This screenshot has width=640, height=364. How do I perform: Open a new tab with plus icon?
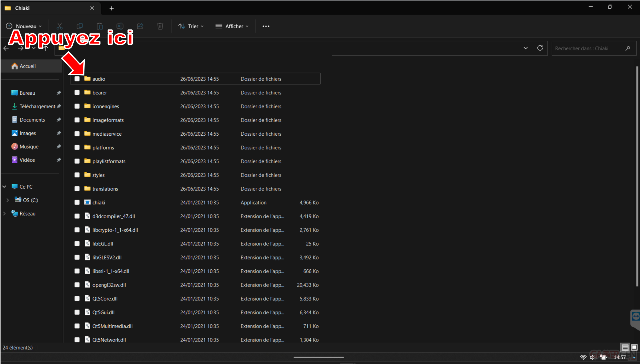(x=111, y=8)
